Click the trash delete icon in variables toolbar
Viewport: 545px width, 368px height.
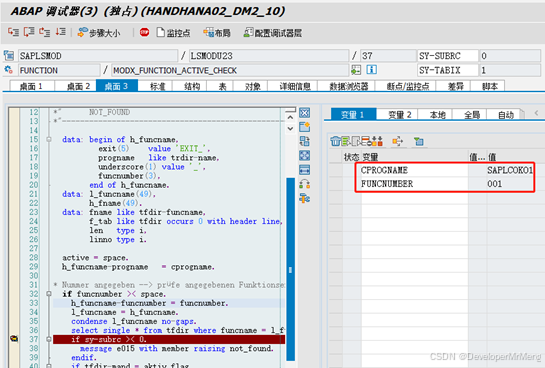(335, 141)
